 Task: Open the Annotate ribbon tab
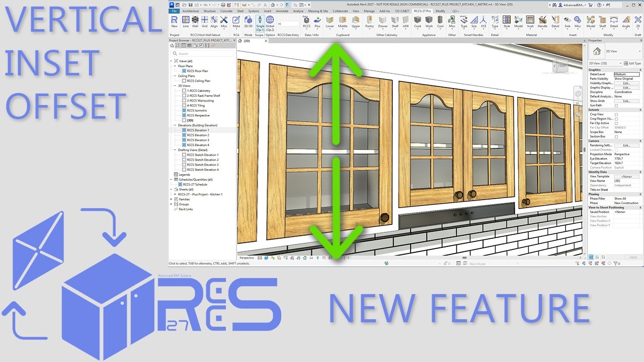tap(282, 11)
